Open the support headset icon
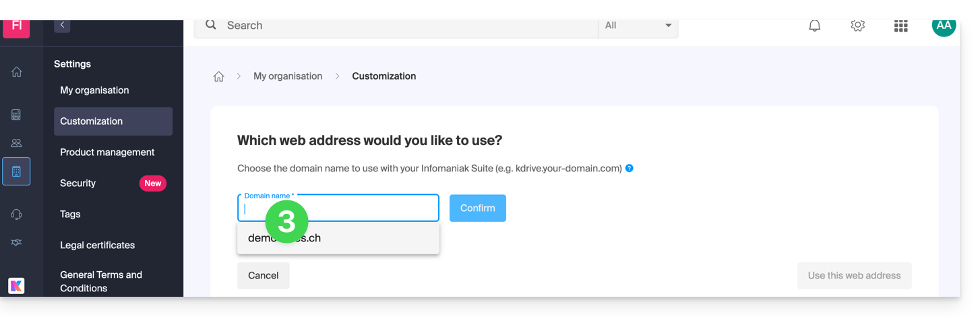The height and width of the screenshot is (317, 980). pyautogui.click(x=17, y=214)
